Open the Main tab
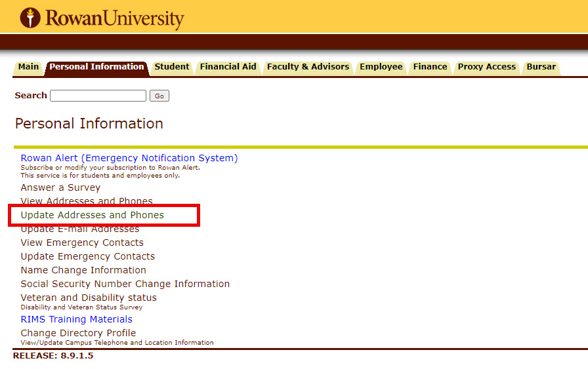 pyautogui.click(x=28, y=67)
